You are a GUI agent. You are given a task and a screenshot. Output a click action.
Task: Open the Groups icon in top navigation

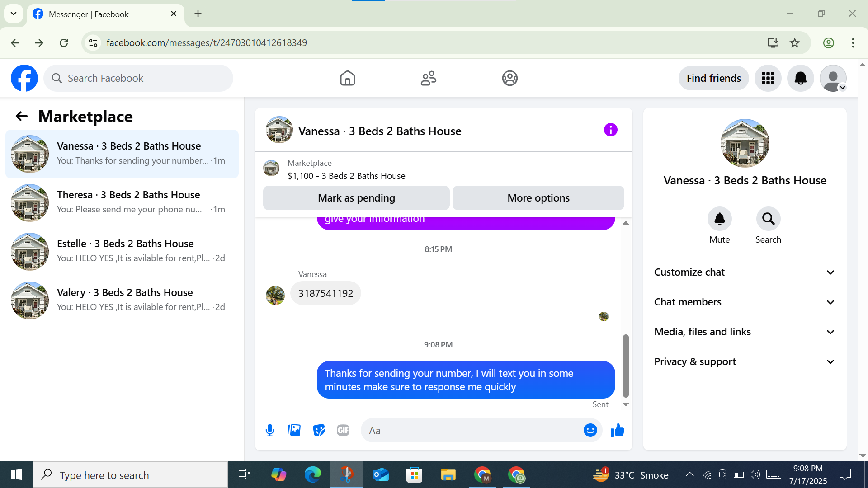(x=509, y=78)
